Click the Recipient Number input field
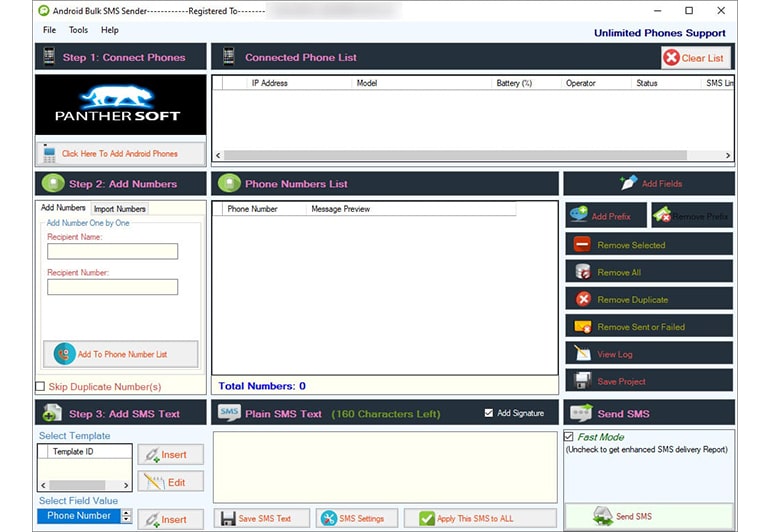This screenshot has width=770, height=532. (x=112, y=287)
